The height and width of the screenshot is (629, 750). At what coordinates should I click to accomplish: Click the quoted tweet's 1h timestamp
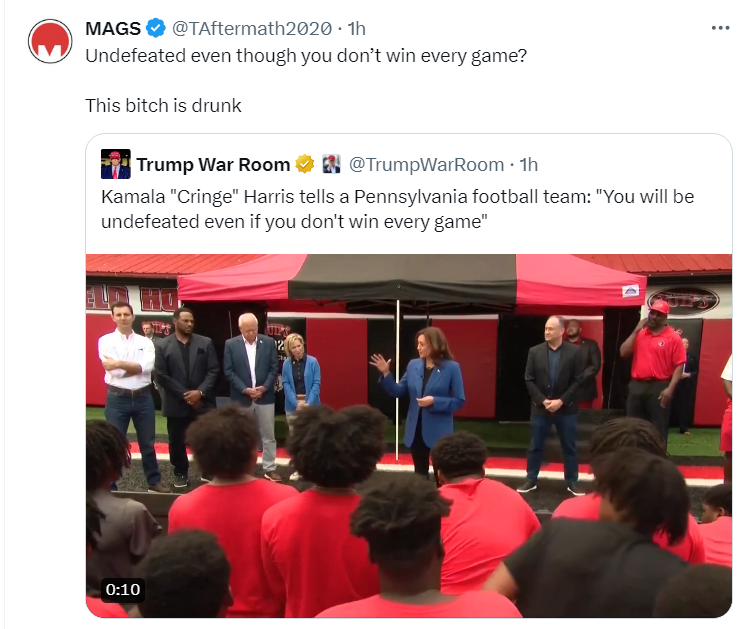[529, 165]
